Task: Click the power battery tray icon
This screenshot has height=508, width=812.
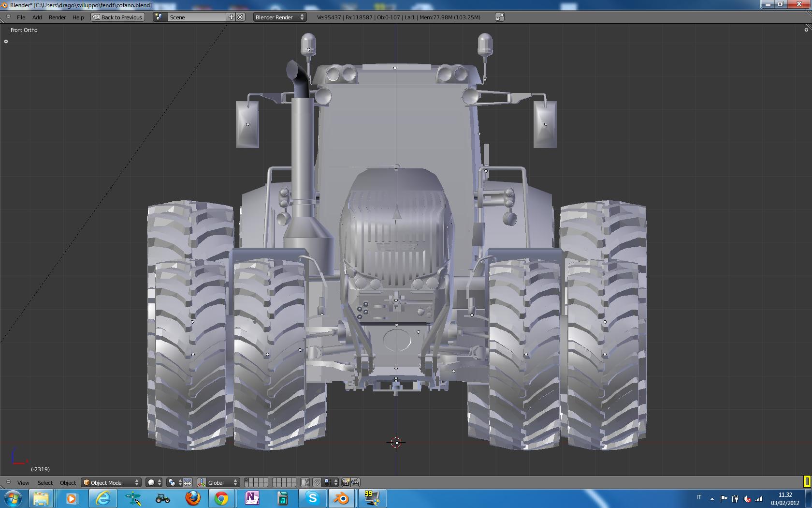Action: click(735, 498)
